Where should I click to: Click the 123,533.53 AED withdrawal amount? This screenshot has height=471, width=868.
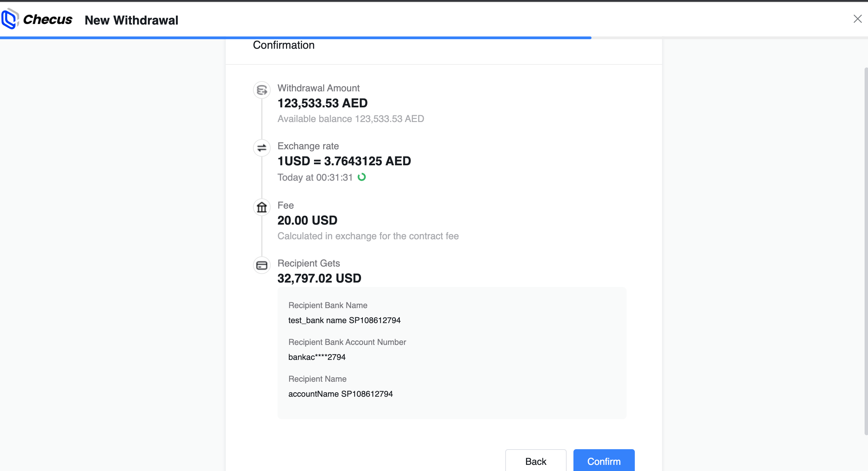[323, 103]
